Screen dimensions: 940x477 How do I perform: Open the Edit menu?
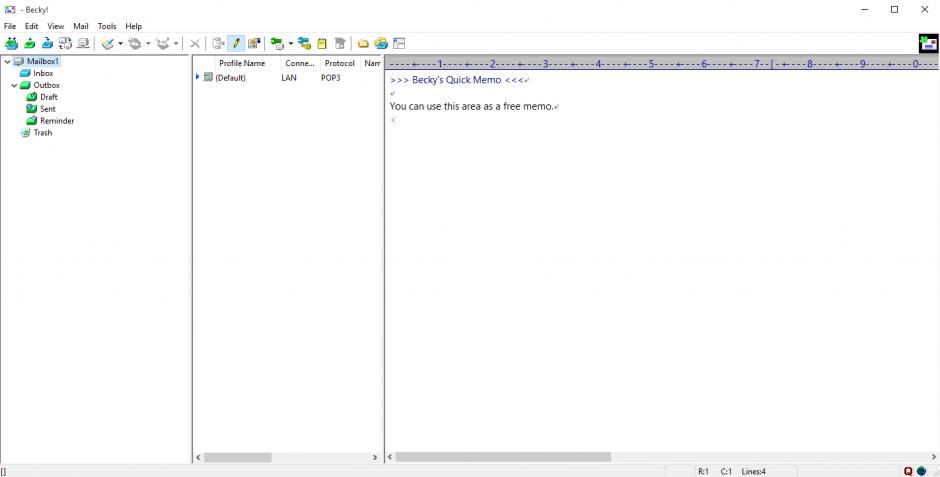click(x=31, y=26)
